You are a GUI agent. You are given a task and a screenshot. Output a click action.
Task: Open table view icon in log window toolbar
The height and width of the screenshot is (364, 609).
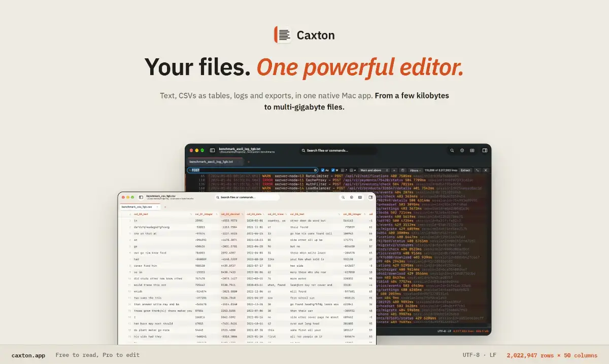(472, 151)
